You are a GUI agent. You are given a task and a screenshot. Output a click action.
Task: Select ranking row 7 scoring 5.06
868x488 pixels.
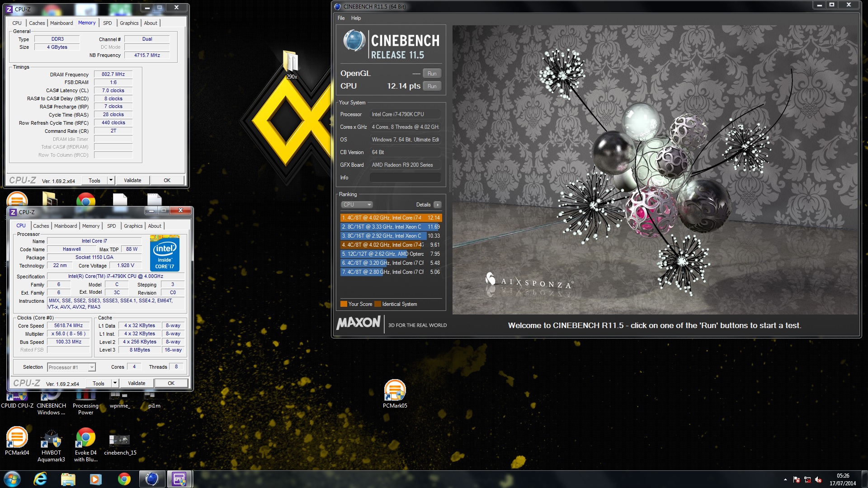click(391, 272)
